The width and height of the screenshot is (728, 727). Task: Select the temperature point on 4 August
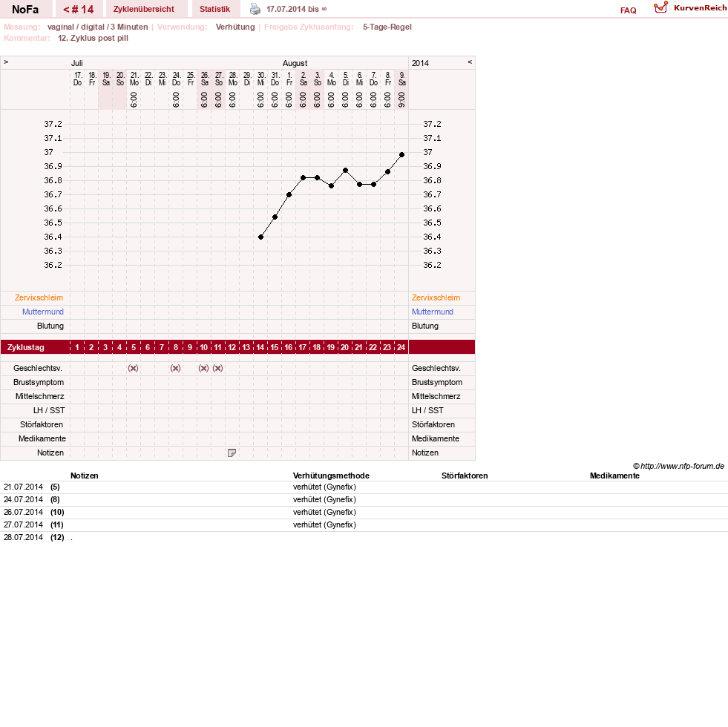click(331, 185)
